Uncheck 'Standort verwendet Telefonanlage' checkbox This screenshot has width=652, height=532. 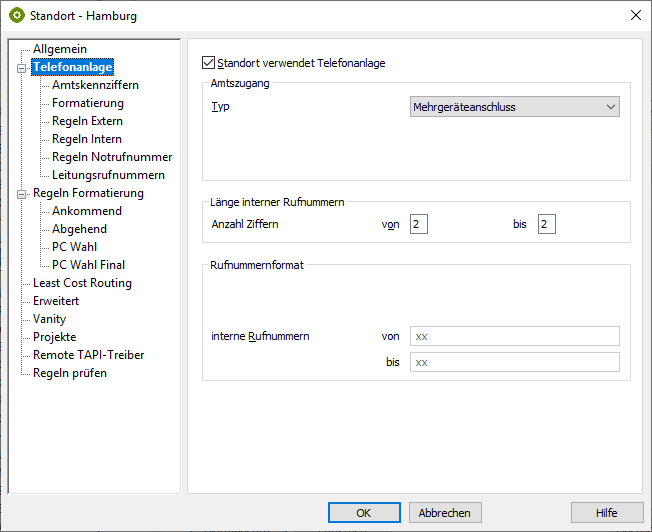209,63
